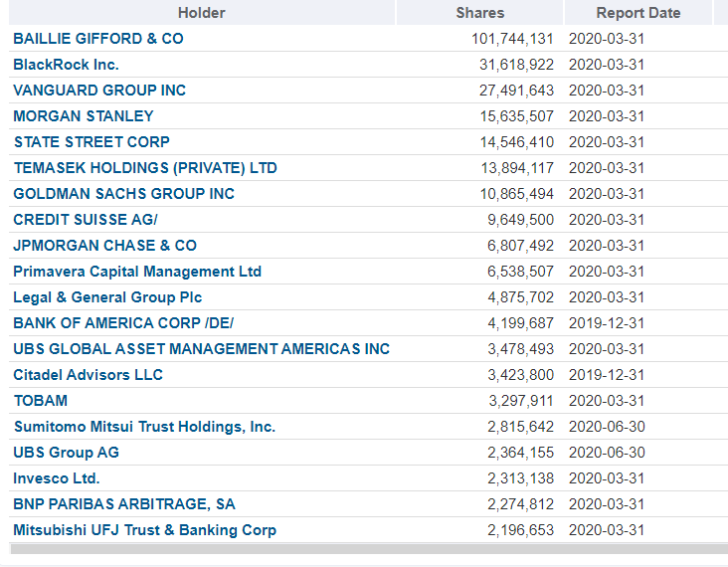Click GOLDMAN SACHS GROUP INC link
This screenshot has width=728, height=567.
(x=124, y=194)
